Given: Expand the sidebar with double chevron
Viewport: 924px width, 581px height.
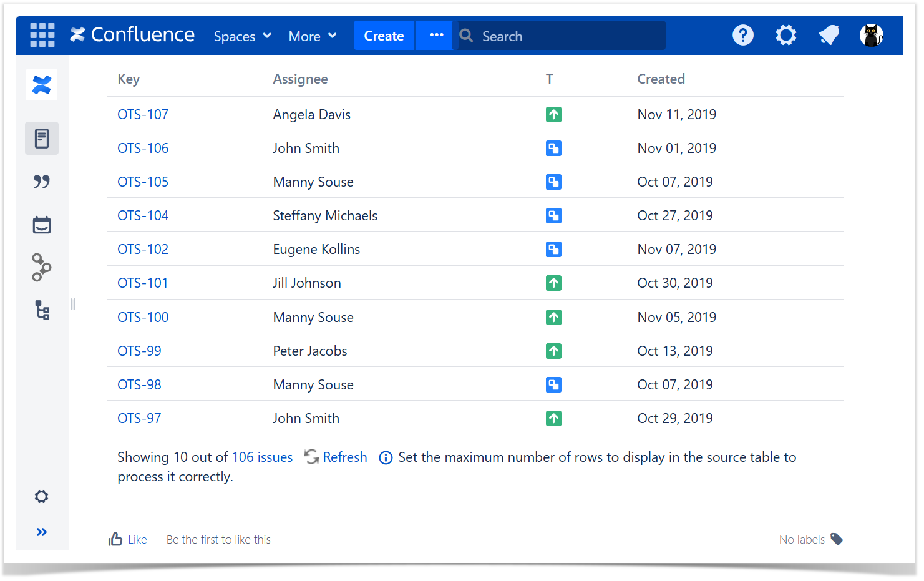Looking at the screenshot, I should click(x=42, y=532).
